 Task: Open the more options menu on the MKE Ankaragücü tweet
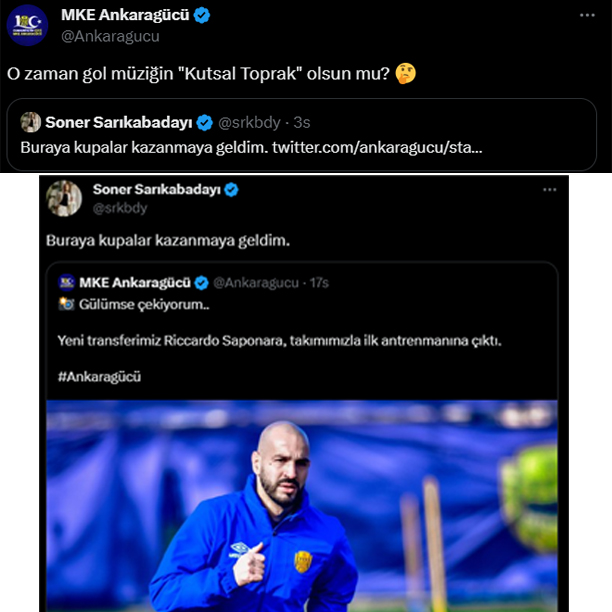pyautogui.click(x=585, y=17)
